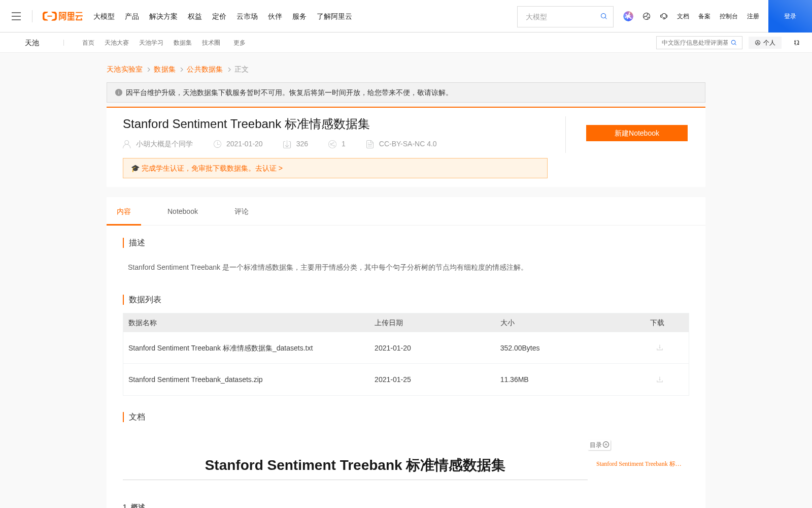Click author name 小胡大概是个同学

point(164,144)
